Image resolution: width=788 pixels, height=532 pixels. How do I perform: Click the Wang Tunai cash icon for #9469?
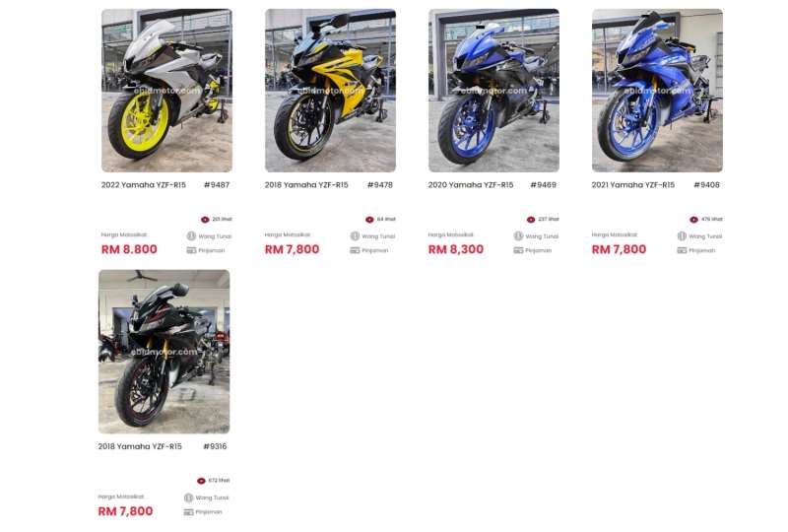tap(519, 235)
